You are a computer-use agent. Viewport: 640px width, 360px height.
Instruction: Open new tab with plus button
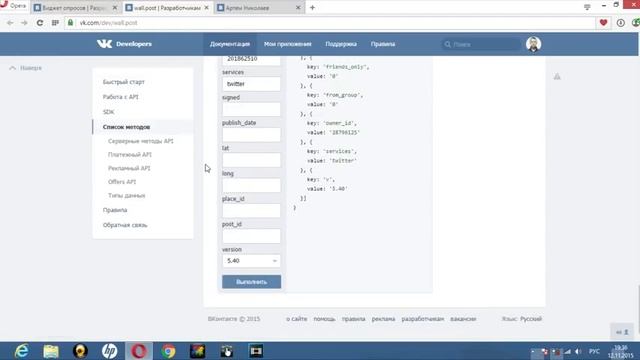312,7
